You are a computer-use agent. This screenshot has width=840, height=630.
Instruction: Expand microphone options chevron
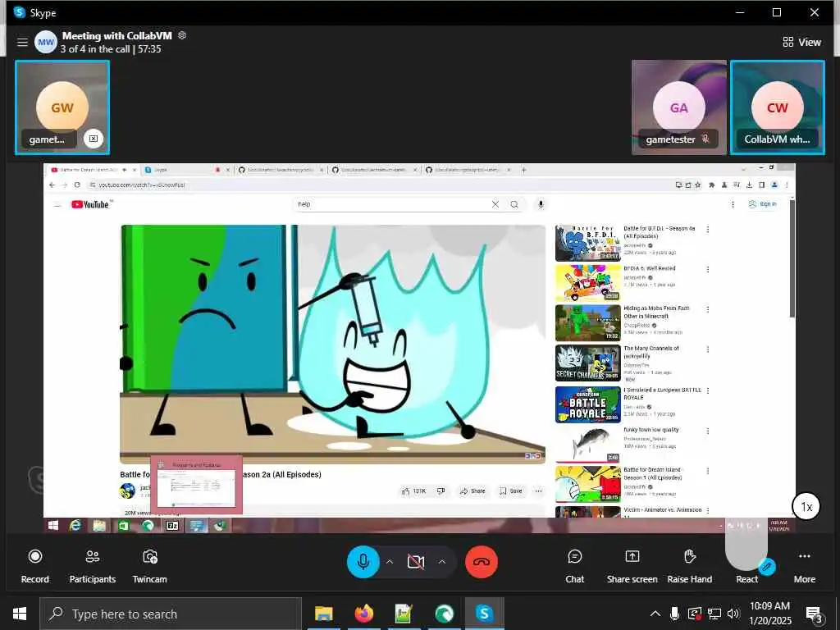point(390,561)
